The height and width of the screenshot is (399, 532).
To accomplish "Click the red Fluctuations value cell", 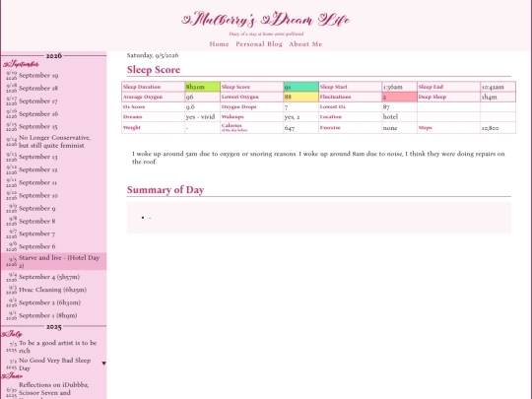I will coord(399,97).
